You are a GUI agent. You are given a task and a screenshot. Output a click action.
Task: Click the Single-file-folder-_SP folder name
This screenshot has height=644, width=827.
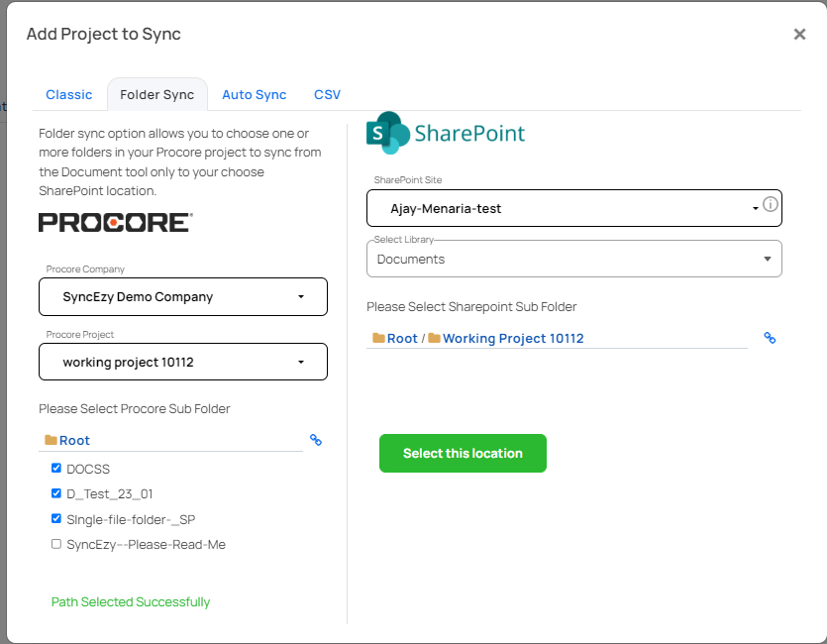[x=131, y=519]
